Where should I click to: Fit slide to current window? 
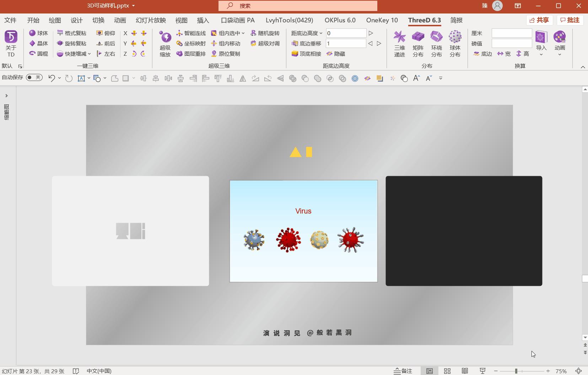579,371
